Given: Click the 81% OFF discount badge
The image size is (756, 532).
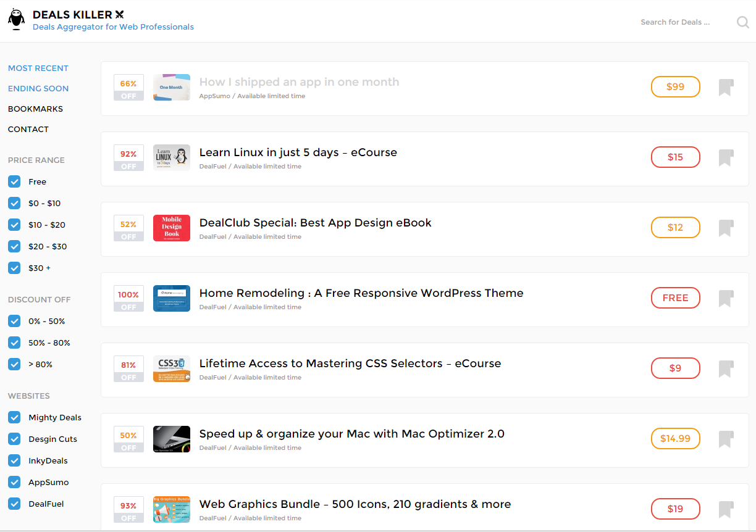Looking at the screenshot, I should coord(128,368).
